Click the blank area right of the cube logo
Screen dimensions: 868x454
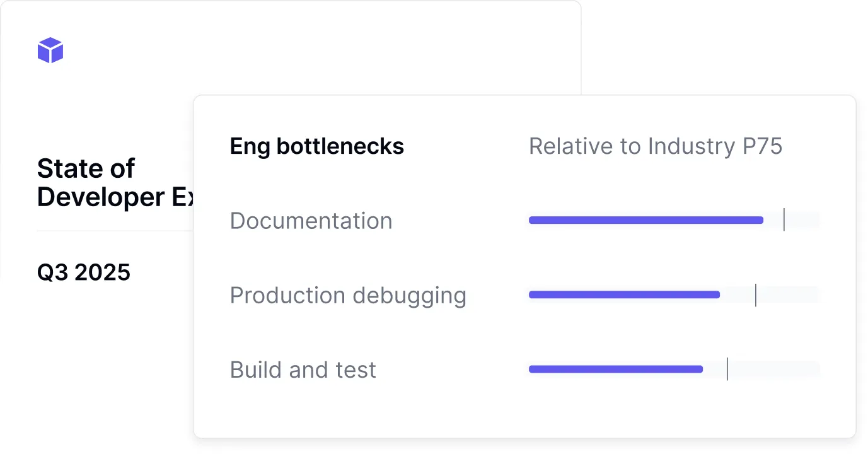(x=315, y=50)
